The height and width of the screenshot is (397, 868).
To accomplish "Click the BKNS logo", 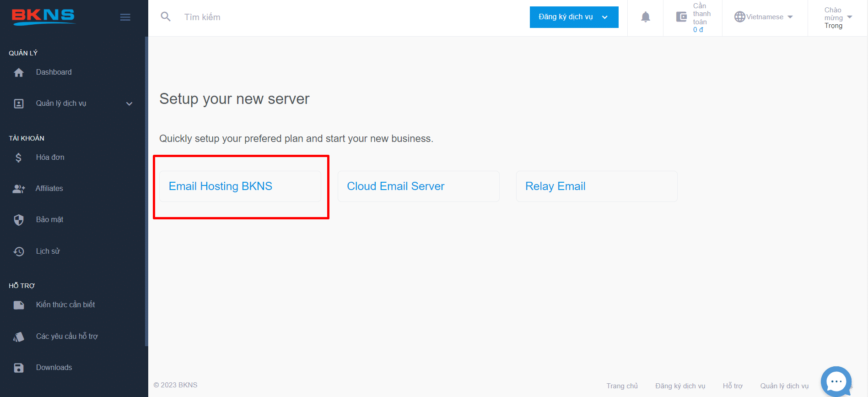I will pyautogui.click(x=43, y=17).
